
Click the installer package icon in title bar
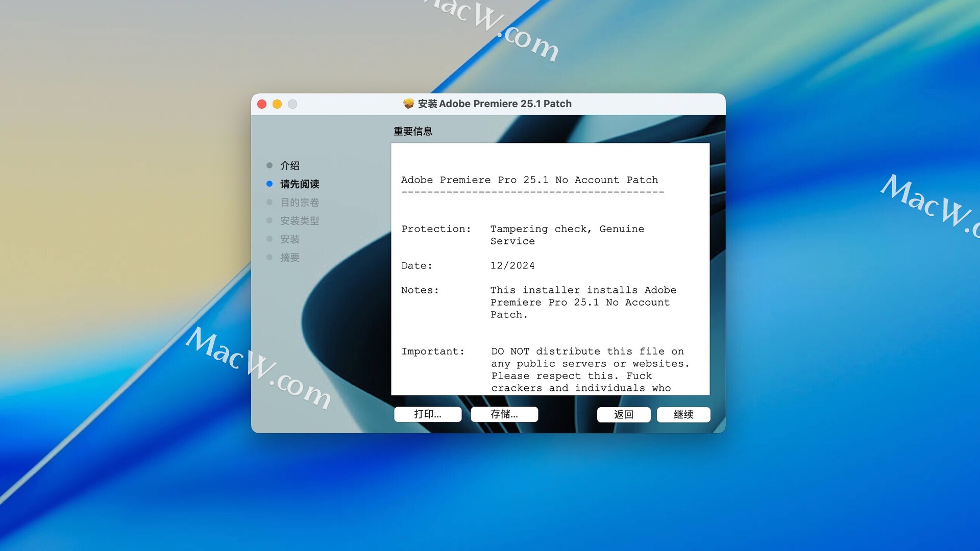pyautogui.click(x=408, y=104)
